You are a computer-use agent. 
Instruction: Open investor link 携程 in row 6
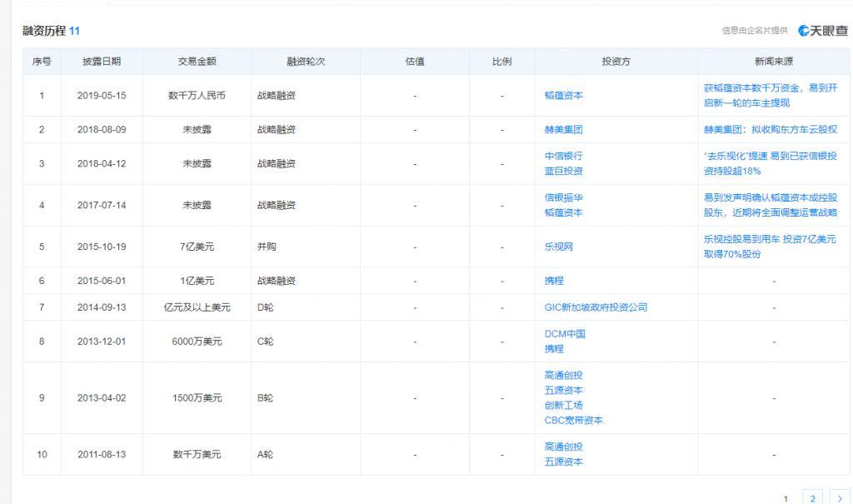554,281
